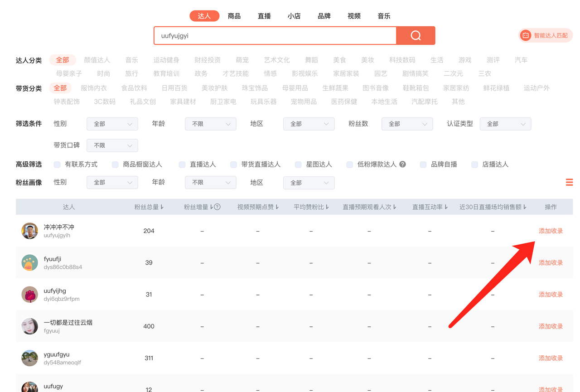Expand the 粉丝画像 年龄 dropdown
The width and height of the screenshot is (580, 392).
point(211,183)
